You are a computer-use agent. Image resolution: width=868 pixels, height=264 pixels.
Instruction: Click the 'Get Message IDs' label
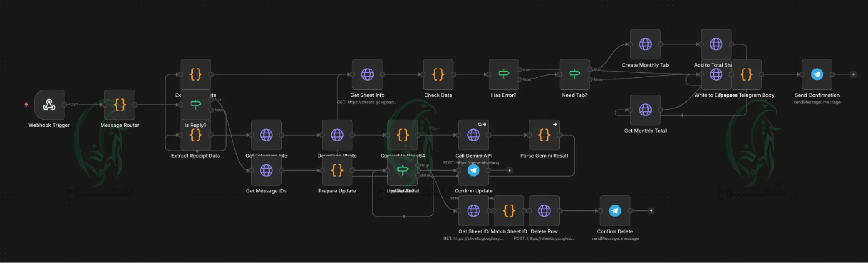click(x=266, y=191)
